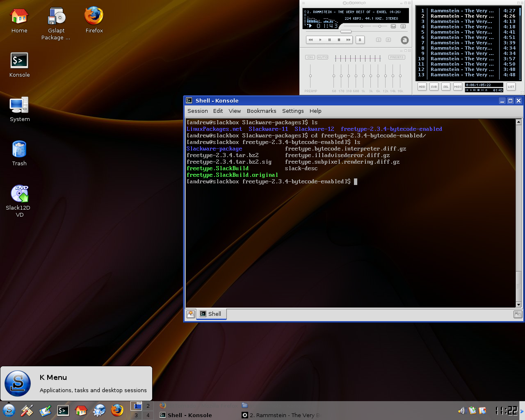Pause playback in Audacious

coord(329,40)
